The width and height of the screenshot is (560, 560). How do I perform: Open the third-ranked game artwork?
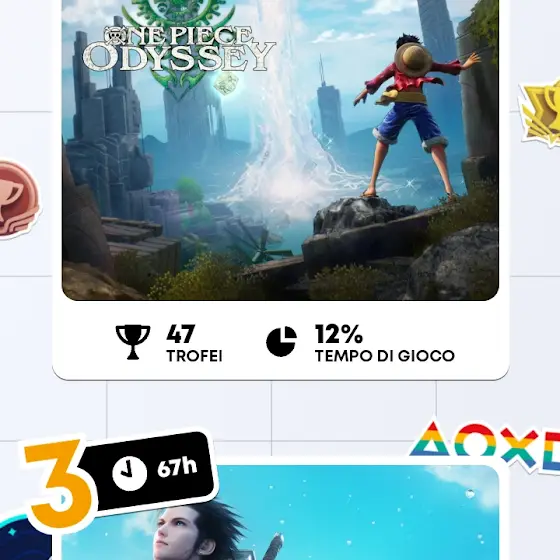pos(280,512)
